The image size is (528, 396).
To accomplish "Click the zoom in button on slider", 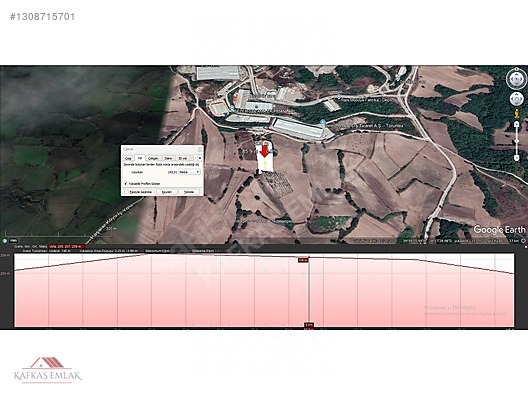I will [x=517, y=125].
